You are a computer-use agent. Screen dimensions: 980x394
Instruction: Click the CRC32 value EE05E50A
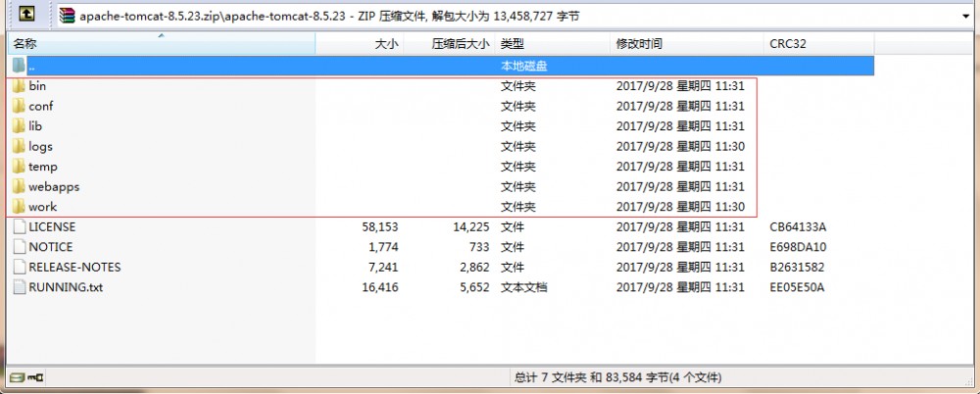(x=798, y=287)
